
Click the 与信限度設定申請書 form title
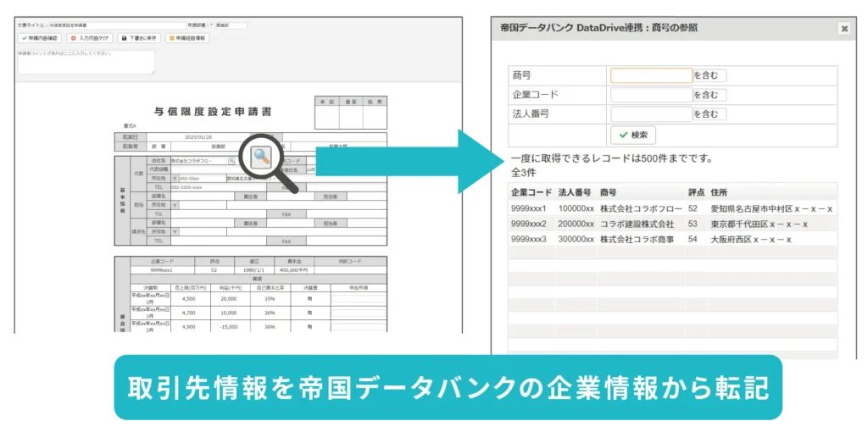[x=213, y=112]
